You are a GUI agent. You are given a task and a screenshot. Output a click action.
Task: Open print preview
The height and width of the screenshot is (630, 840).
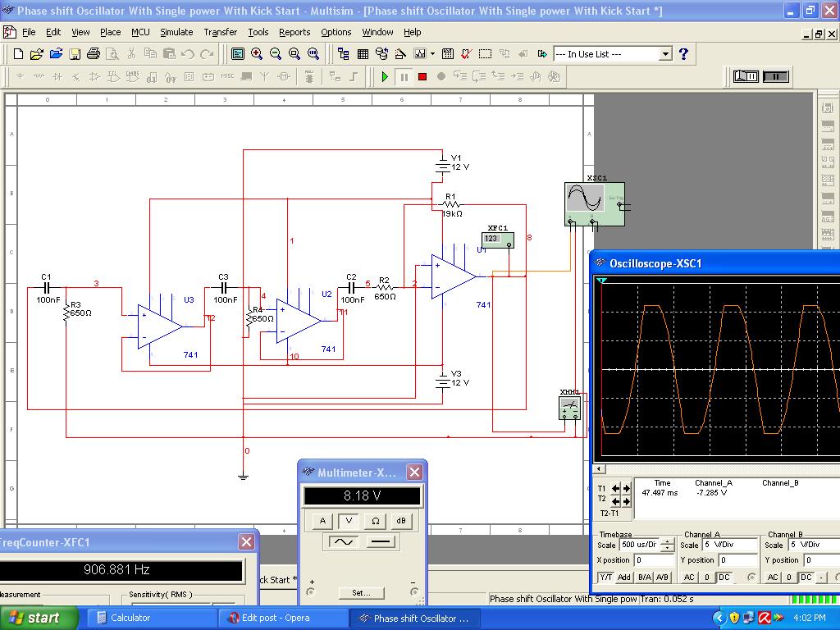click(112, 53)
